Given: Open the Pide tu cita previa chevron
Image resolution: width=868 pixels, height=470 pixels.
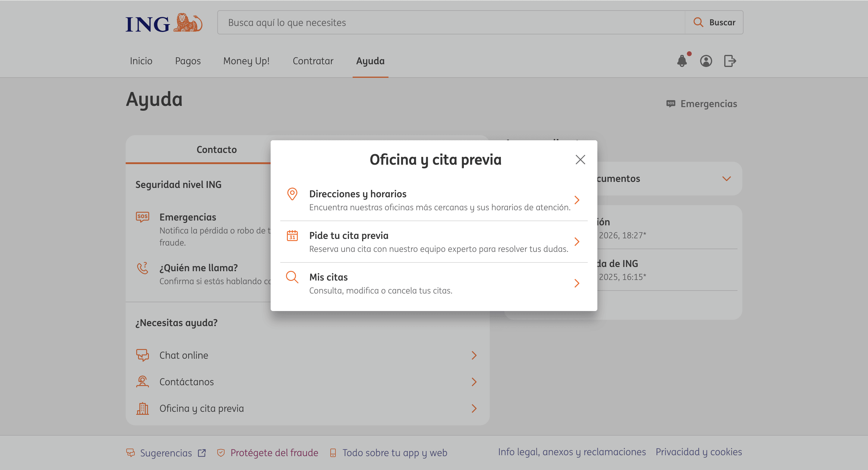Looking at the screenshot, I should point(577,241).
